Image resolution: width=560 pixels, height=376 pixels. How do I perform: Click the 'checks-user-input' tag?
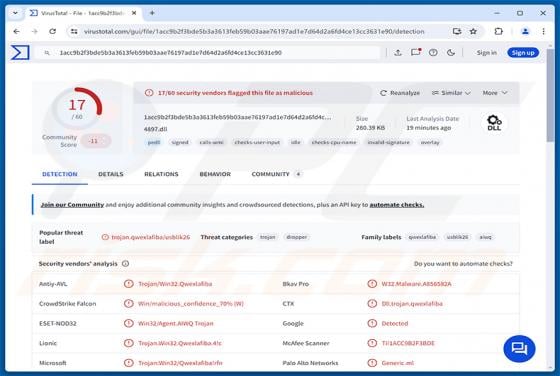[x=257, y=142]
